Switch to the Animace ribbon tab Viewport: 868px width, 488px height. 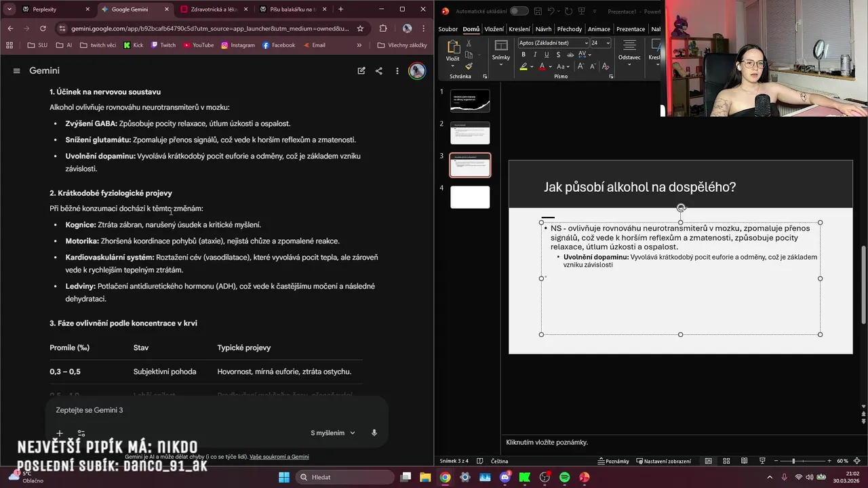point(599,29)
